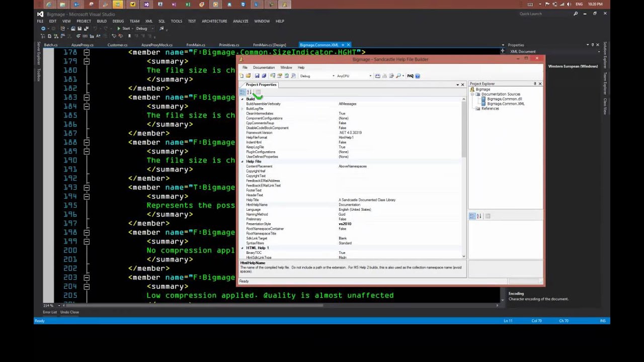
Task: Click Alphabetical icon in lower Project Explorer pane
Action: pyautogui.click(x=479, y=216)
